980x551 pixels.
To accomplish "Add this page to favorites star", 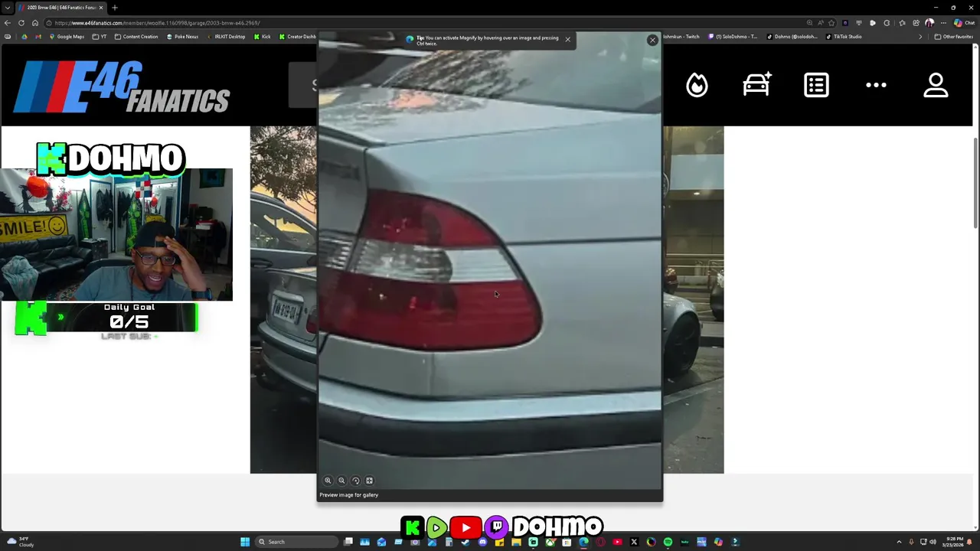I will (831, 23).
